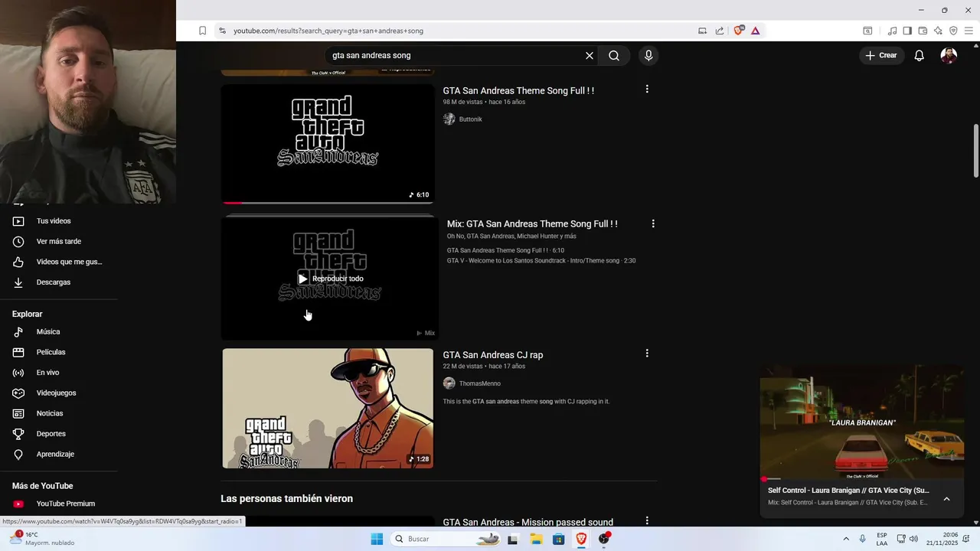Open options for Mix: GTA San Andreas Theme Song
The width and height of the screenshot is (980, 551).
(x=653, y=223)
